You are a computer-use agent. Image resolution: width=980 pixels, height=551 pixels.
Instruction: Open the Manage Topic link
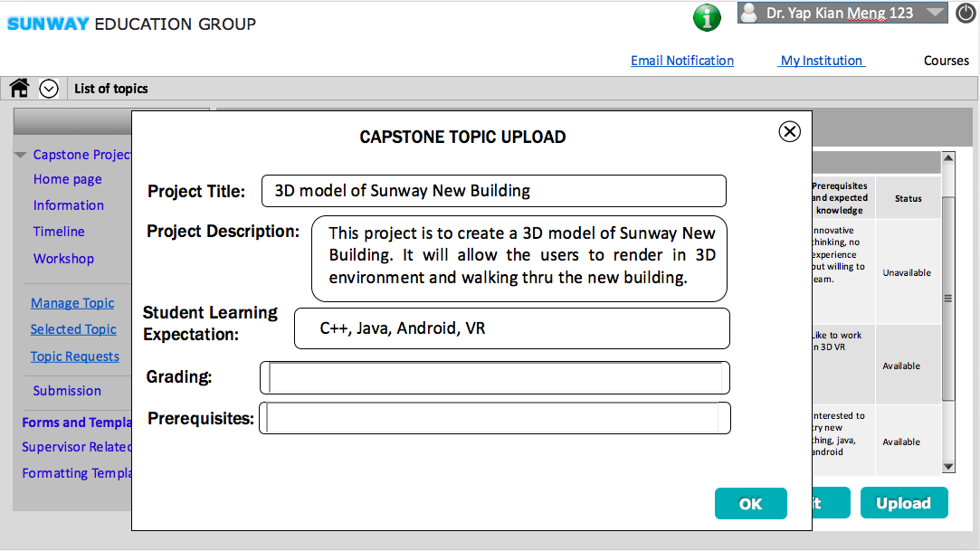[x=72, y=303]
